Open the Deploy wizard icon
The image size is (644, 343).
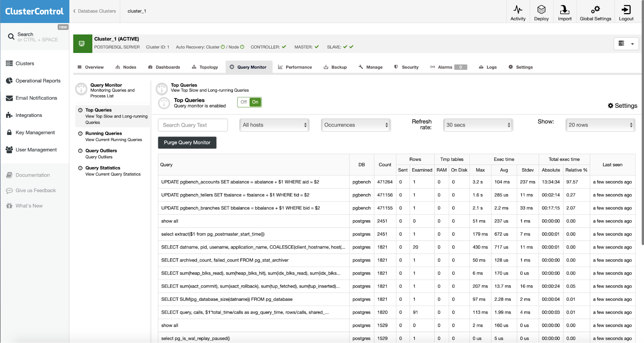tap(541, 10)
